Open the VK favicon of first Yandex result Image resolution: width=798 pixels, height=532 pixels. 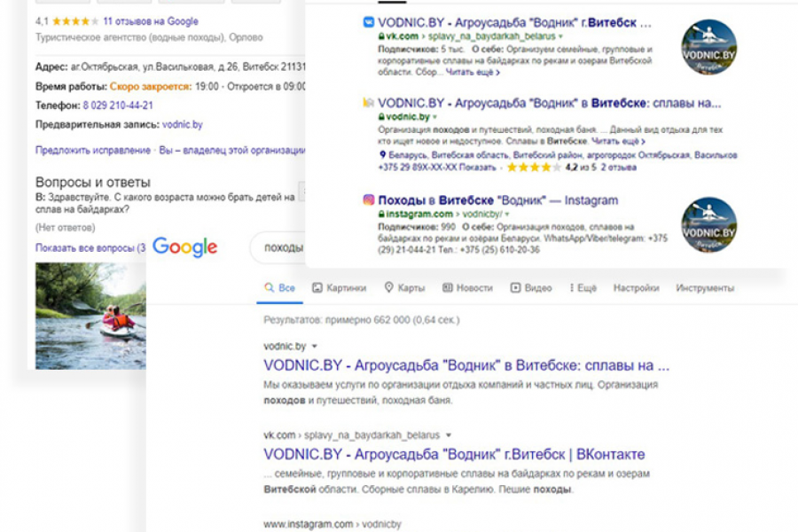[369, 22]
